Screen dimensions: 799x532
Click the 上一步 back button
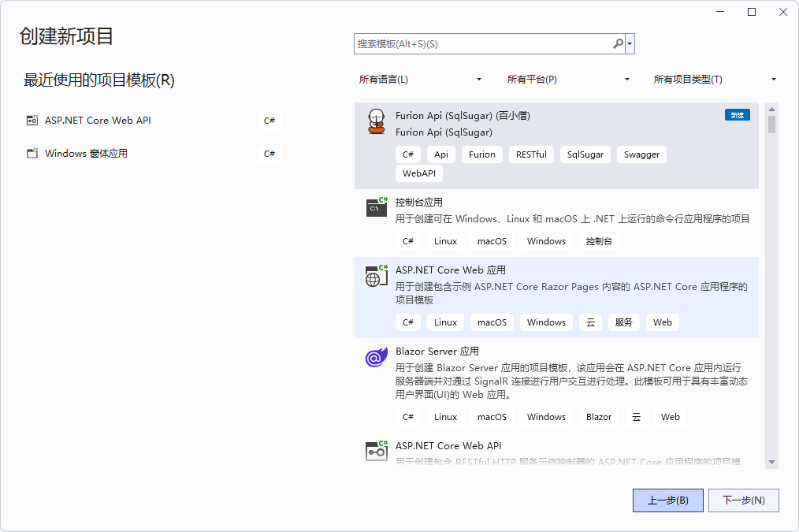[667, 500]
